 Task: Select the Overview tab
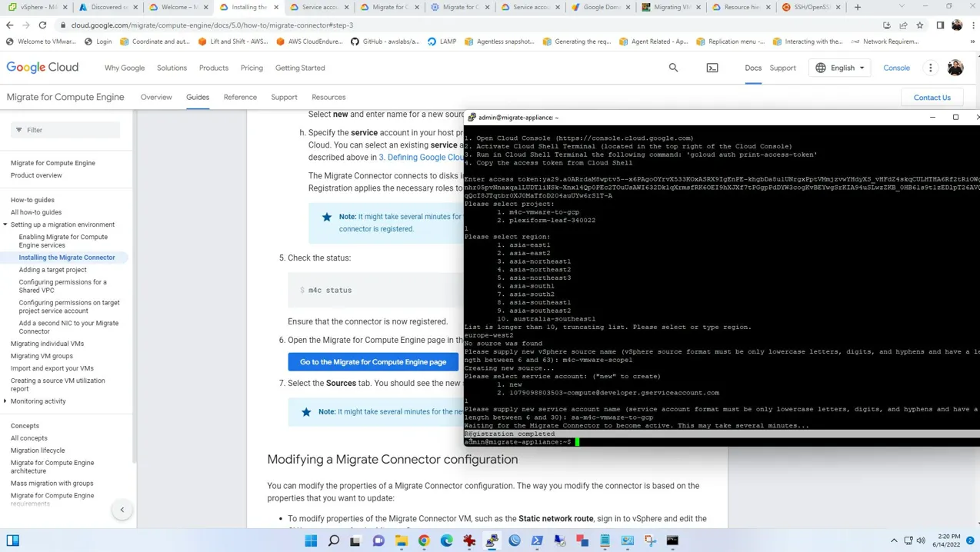click(x=156, y=97)
